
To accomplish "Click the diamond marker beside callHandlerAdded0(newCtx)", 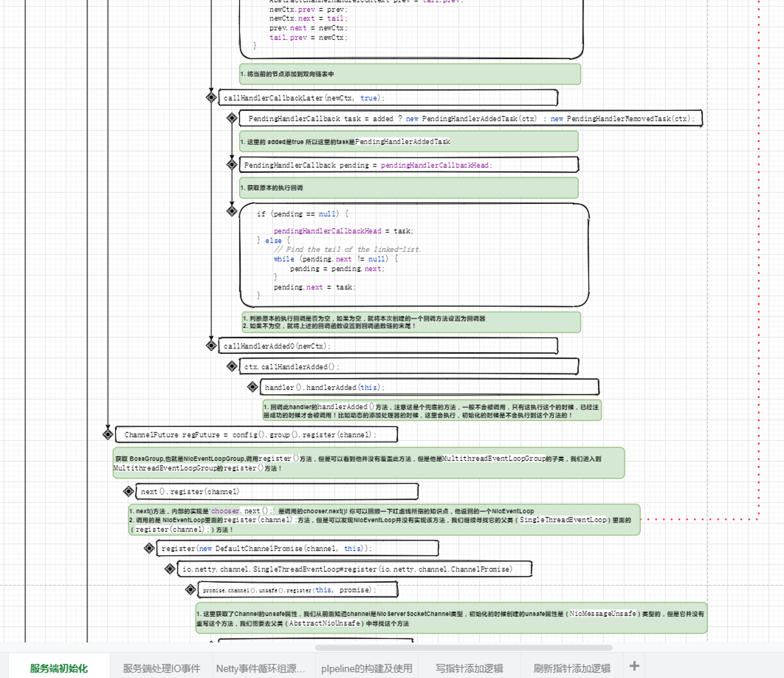I will pyautogui.click(x=211, y=345).
